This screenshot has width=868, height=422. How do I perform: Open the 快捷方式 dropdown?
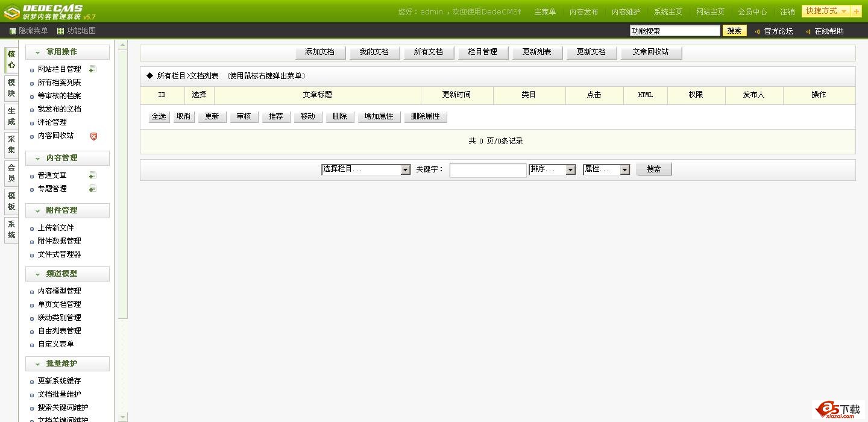click(826, 11)
